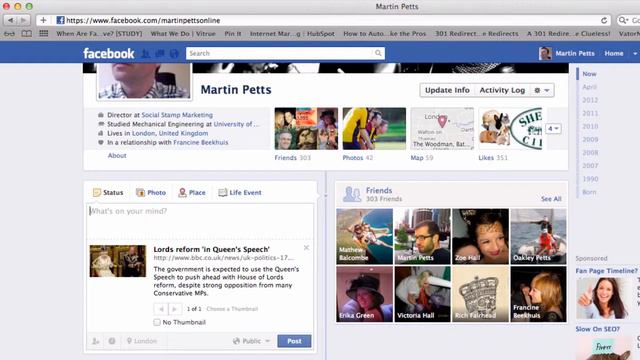
Task: Open Erika Green's friend photo
Action: click(364, 294)
